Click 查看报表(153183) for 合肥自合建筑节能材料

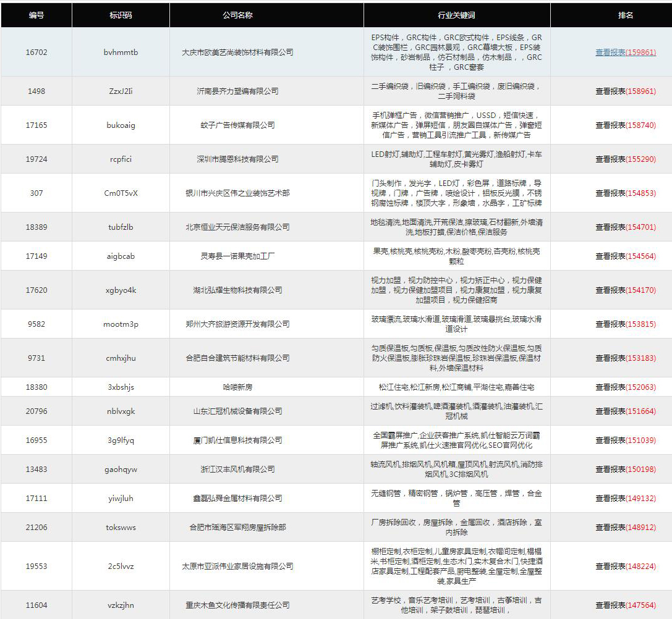(x=625, y=358)
